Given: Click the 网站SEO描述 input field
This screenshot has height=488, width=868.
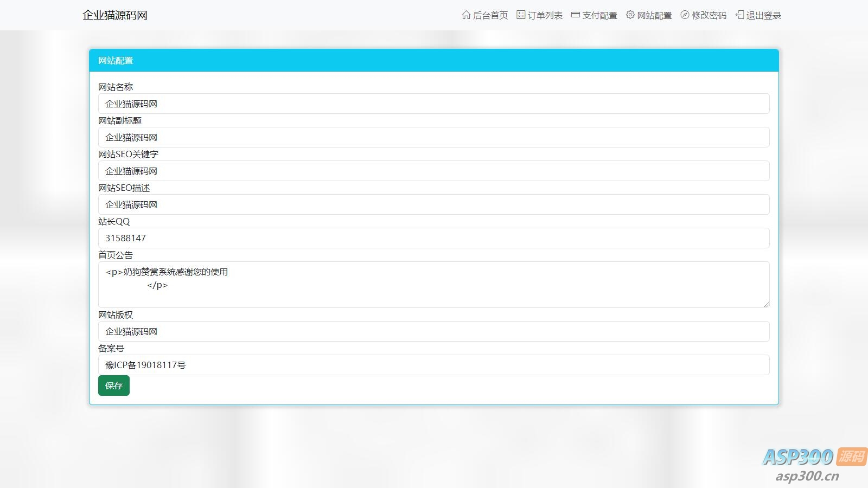Looking at the screenshot, I should (x=433, y=204).
